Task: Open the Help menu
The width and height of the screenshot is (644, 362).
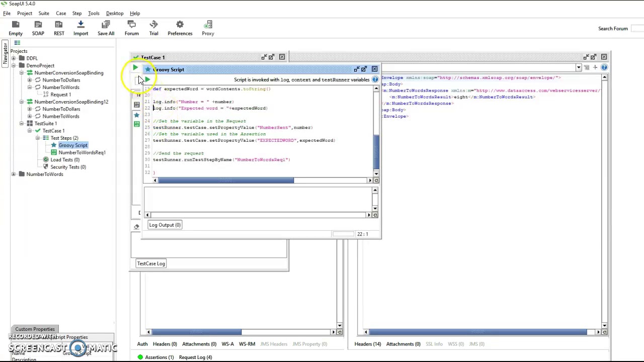Action: pyautogui.click(x=135, y=13)
